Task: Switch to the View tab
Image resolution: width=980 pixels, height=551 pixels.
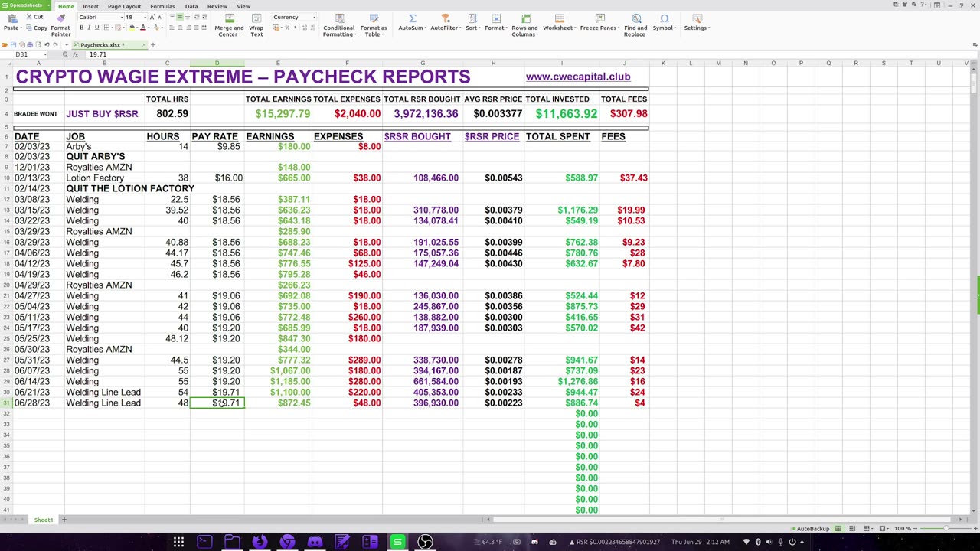Action: click(243, 6)
